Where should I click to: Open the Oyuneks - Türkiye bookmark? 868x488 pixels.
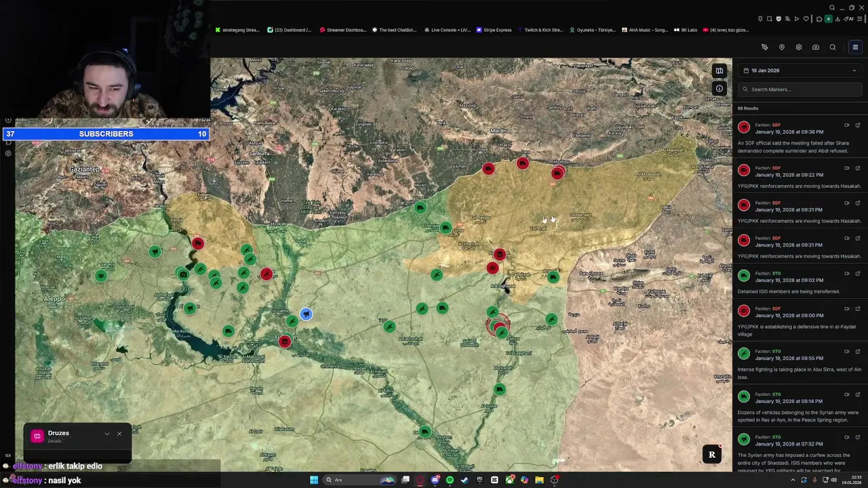point(593,30)
